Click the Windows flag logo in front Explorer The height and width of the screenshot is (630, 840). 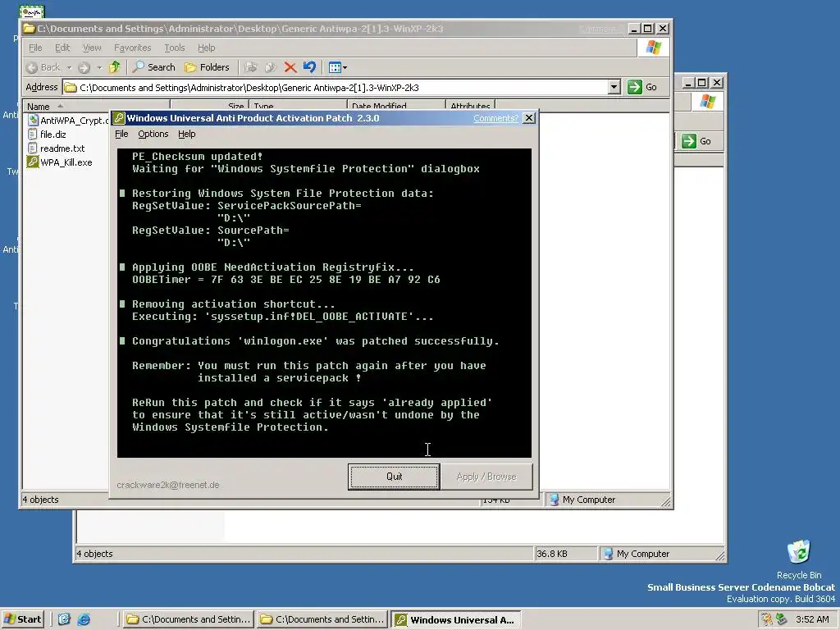point(654,47)
